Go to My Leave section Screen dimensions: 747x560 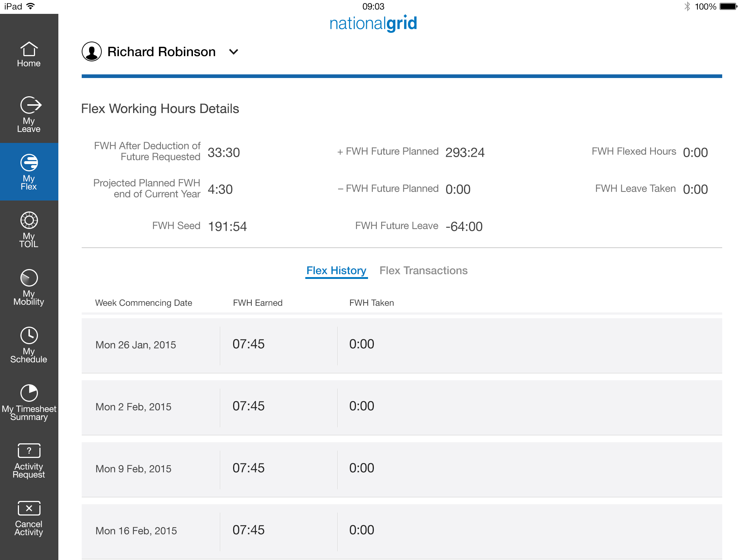tap(29, 114)
